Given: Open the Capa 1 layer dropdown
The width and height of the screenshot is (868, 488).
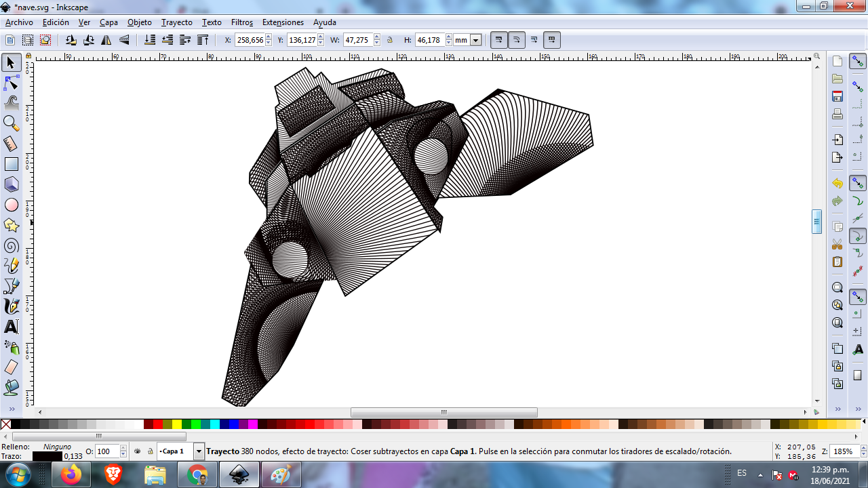Looking at the screenshot, I should pos(199,451).
